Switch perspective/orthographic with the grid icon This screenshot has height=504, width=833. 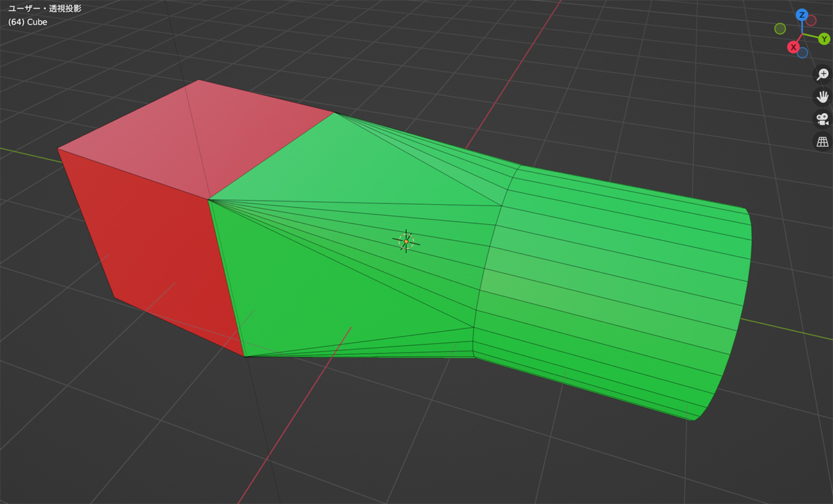(x=823, y=142)
